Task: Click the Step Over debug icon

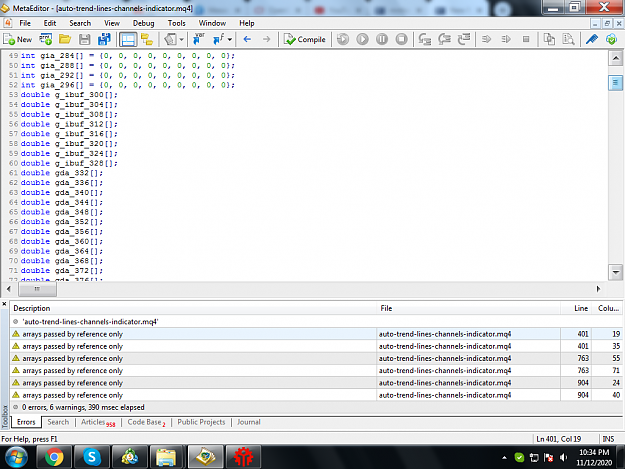Action: [x=444, y=39]
